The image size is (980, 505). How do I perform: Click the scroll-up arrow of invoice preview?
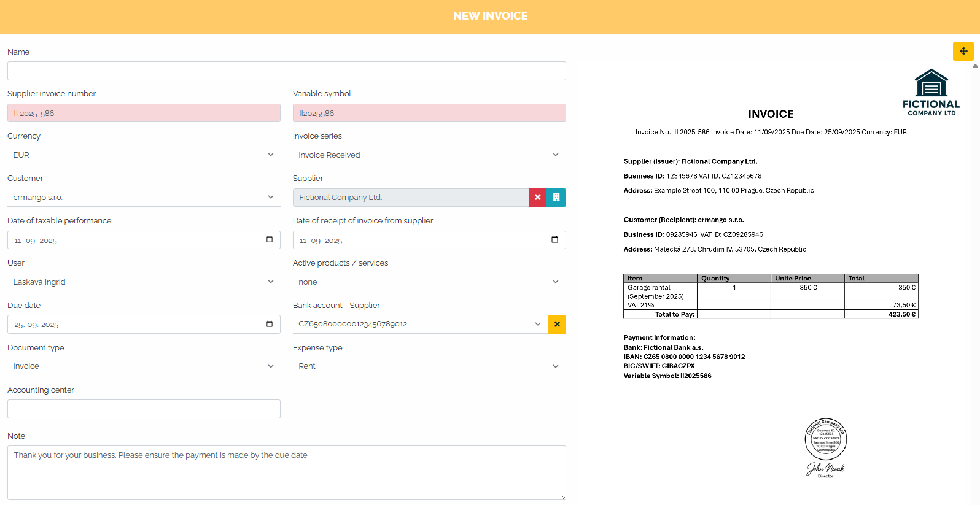tap(975, 66)
